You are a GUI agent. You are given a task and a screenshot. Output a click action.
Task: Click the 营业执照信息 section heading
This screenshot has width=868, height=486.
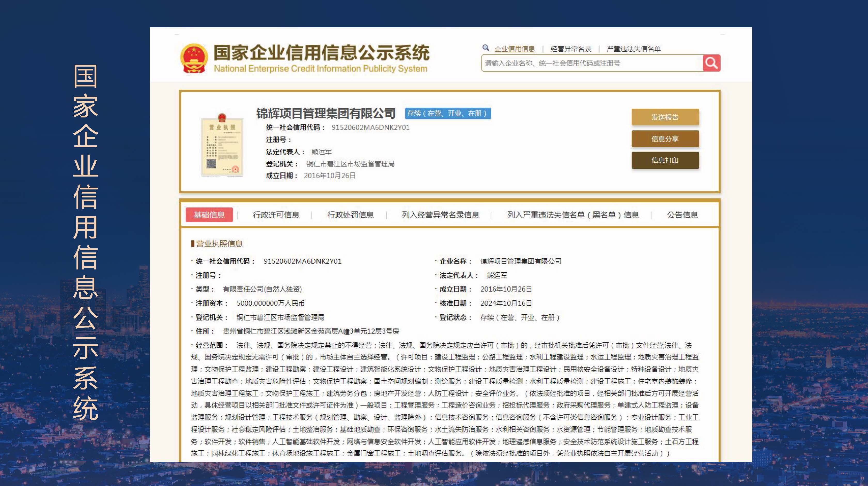(219, 244)
